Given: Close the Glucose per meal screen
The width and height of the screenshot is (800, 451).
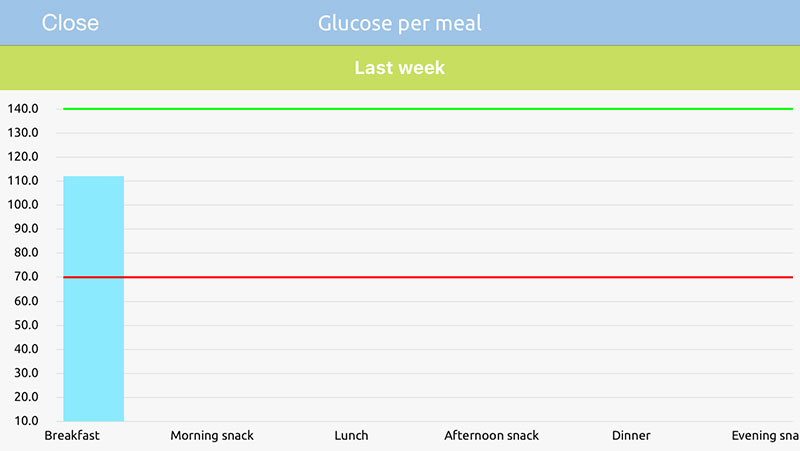Looking at the screenshot, I should (x=70, y=23).
